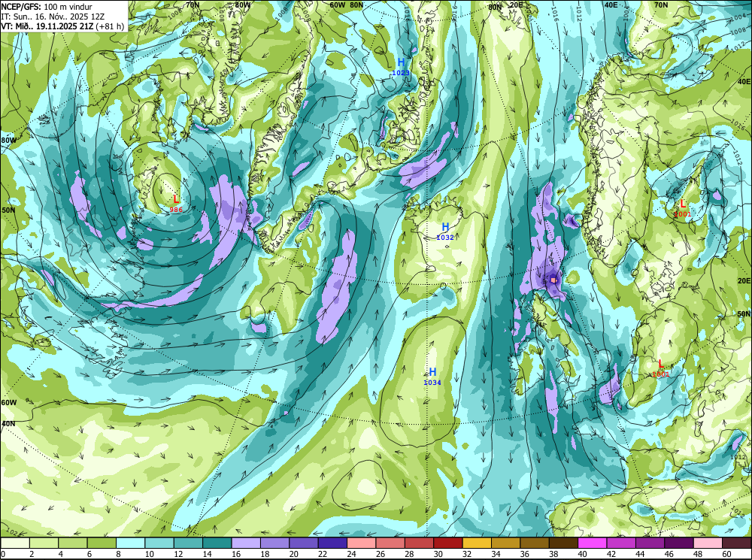Click the legend scale number 24
The height and width of the screenshot is (560, 752).
coord(351,554)
